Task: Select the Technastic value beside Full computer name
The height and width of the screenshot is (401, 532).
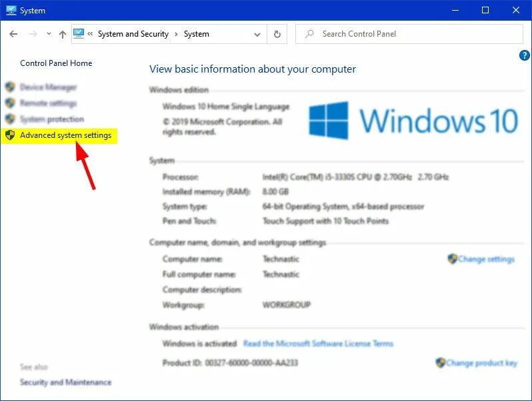Action: (281, 274)
